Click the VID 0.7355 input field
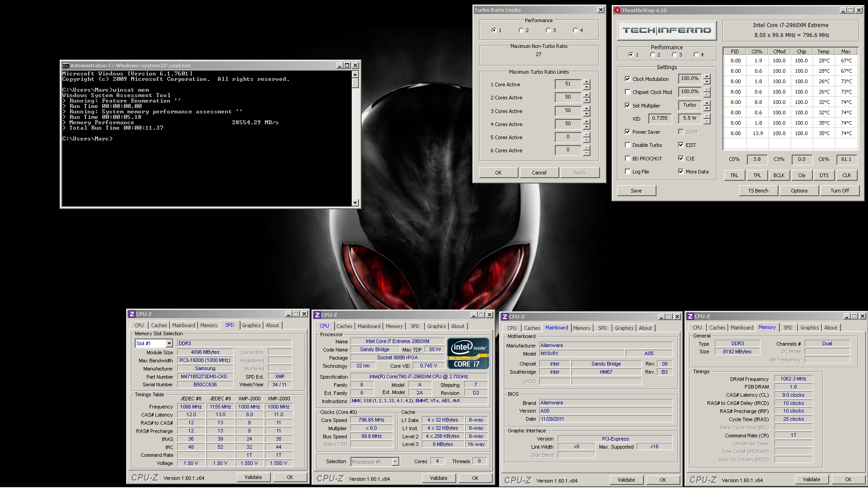 [660, 118]
